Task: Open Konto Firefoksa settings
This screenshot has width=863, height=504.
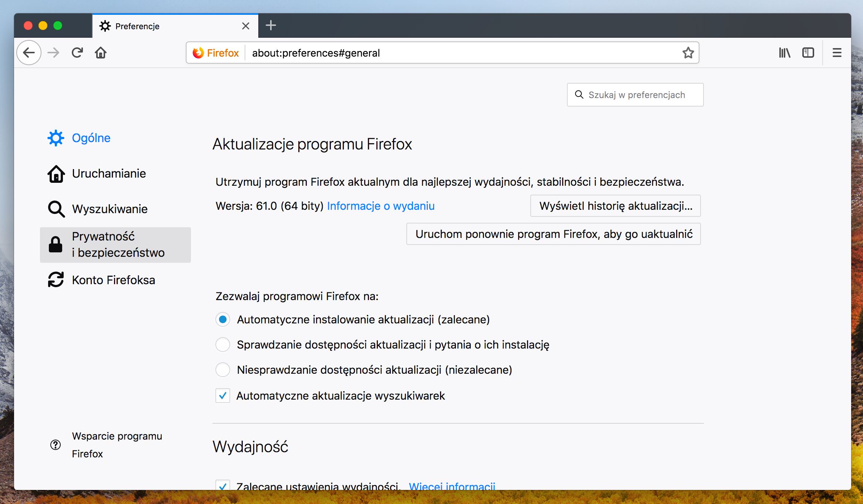Action: coord(113,280)
